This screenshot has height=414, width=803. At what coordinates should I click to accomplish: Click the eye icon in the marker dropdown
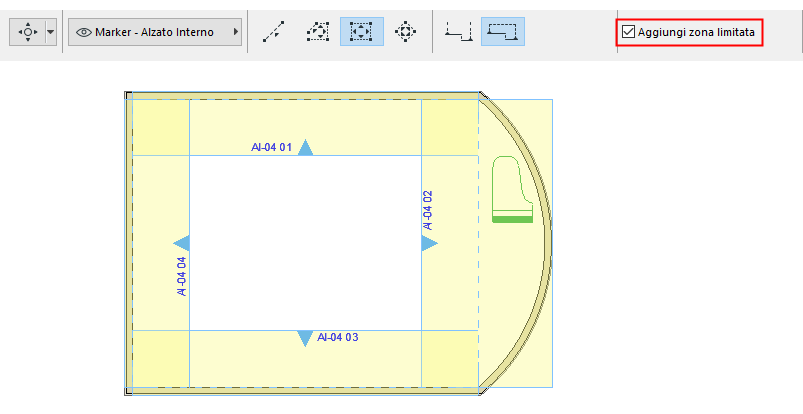83,32
